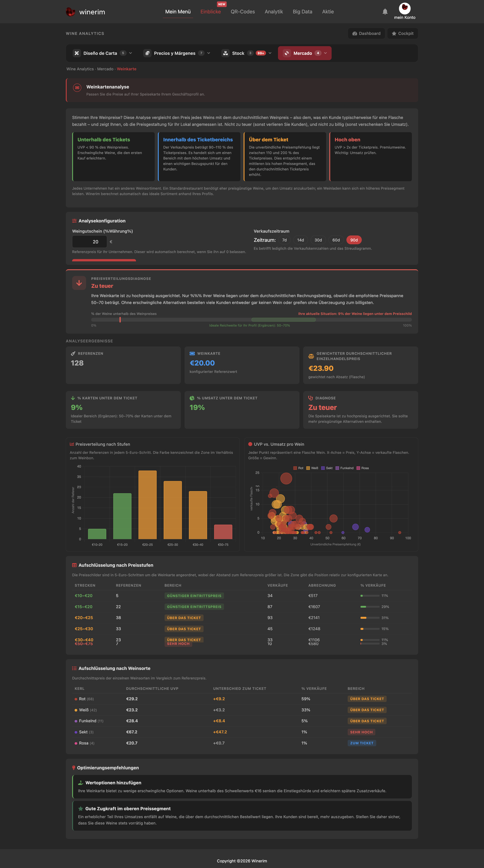
Task: Click the Precios y Márgenes coins icon
Action: click(147, 53)
